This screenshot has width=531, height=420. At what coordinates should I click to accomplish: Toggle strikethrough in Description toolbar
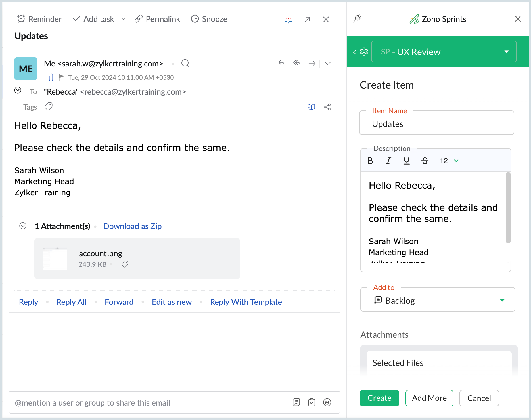(425, 161)
